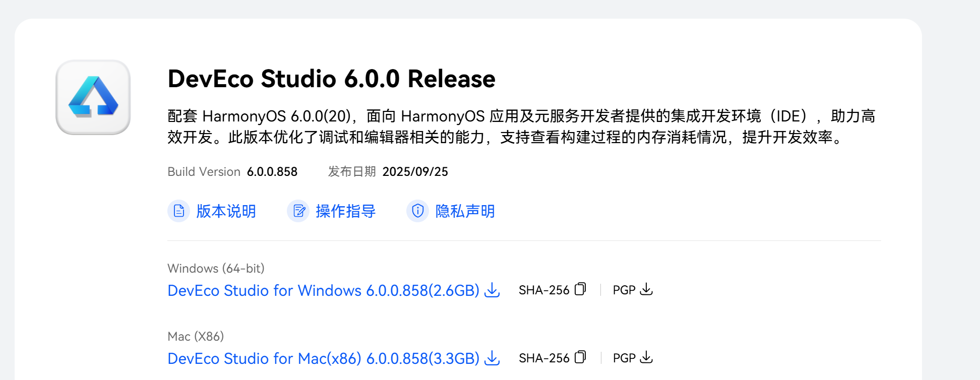
Task: Click the Windows row PGP label
Action: click(x=624, y=290)
